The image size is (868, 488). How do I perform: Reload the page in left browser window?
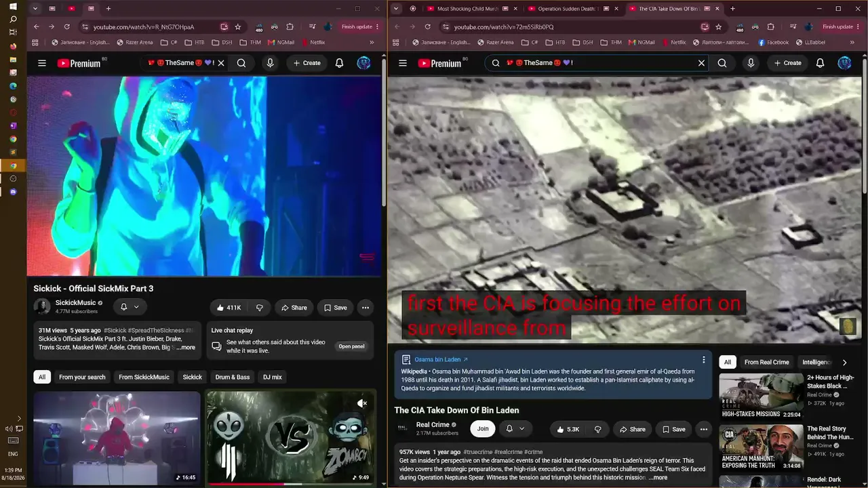66,27
